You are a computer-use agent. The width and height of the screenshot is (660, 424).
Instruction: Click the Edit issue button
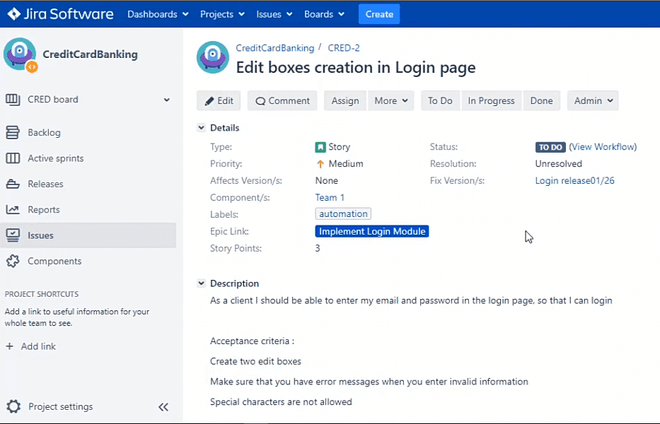coord(218,101)
